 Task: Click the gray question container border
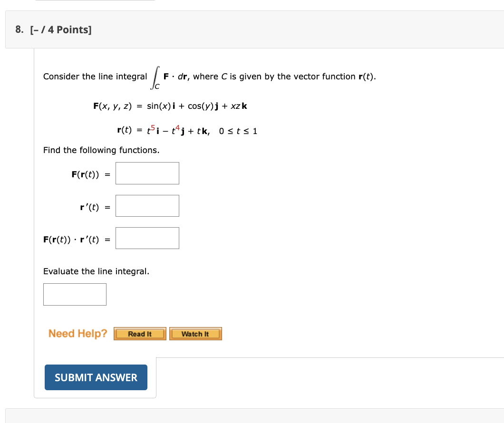click(33, 214)
